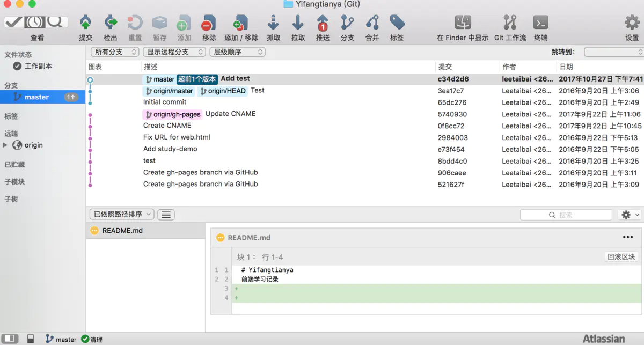This screenshot has height=345, width=644.
Task: Select the 提交 (Commit) toolbar icon
Action: click(85, 24)
